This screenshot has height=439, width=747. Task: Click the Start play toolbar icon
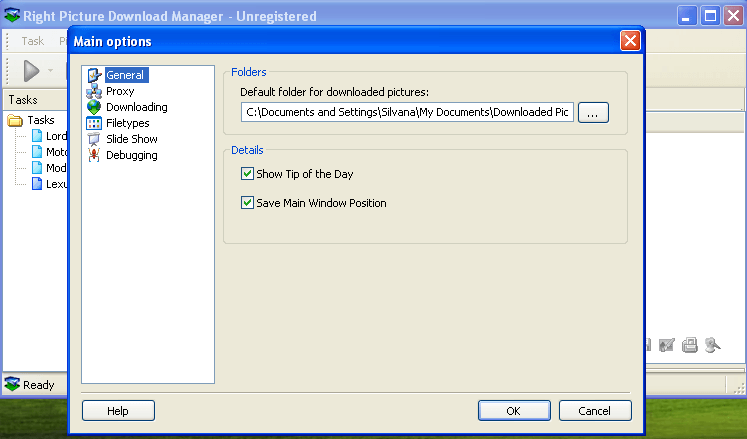[31, 71]
